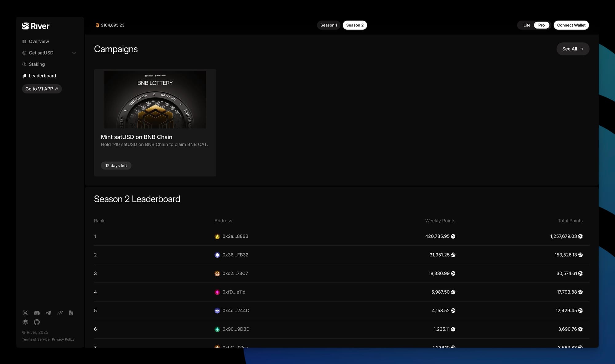Open Mint satUSD on BNB Chain campaign title

137,137
